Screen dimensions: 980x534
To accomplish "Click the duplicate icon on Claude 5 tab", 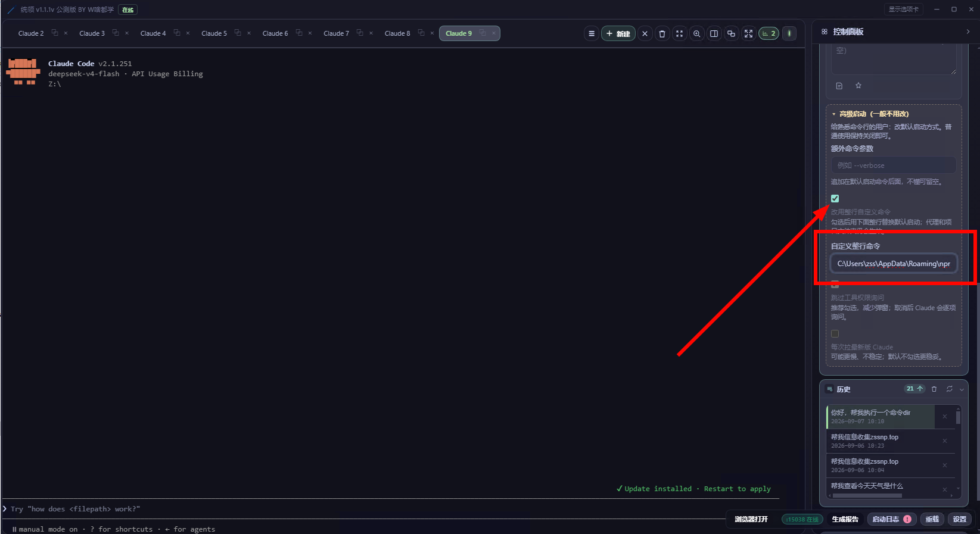I will pos(238,33).
